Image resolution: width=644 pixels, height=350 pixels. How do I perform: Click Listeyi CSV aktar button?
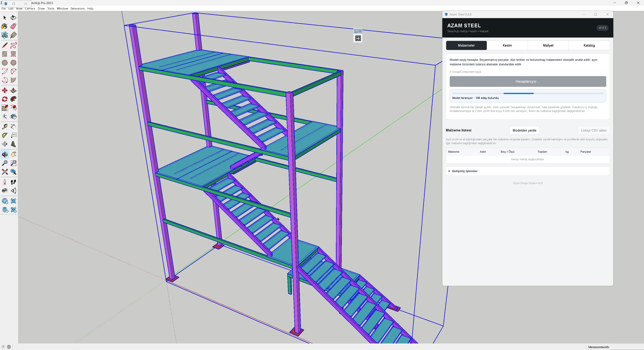[594, 130]
